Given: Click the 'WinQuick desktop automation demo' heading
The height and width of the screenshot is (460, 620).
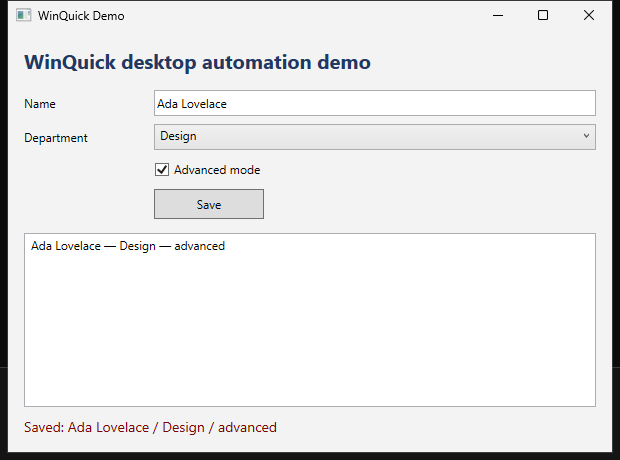Looking at the screenshot, I should point(197,62).
